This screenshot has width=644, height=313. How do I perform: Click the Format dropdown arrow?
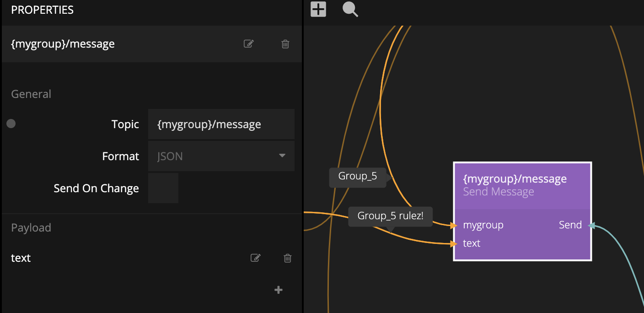(282, 156)
